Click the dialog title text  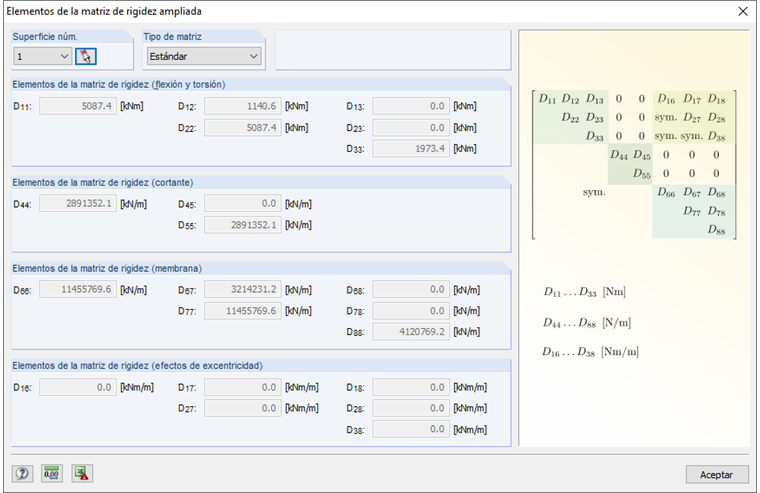104,11
